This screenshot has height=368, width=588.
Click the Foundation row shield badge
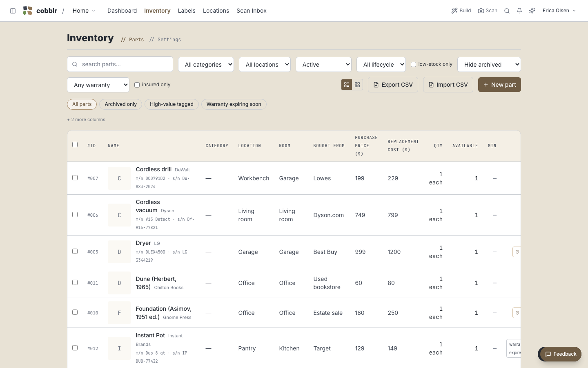coord(517,313)
